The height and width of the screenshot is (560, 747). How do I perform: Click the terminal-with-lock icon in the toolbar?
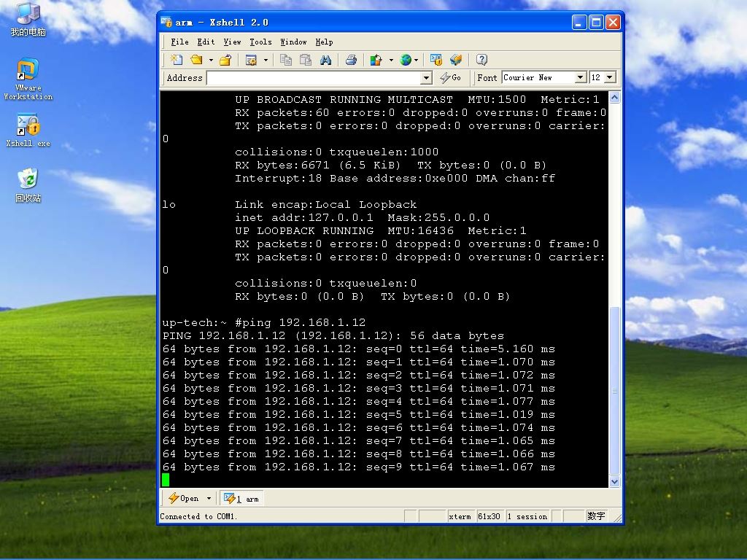tap(436, 60)
